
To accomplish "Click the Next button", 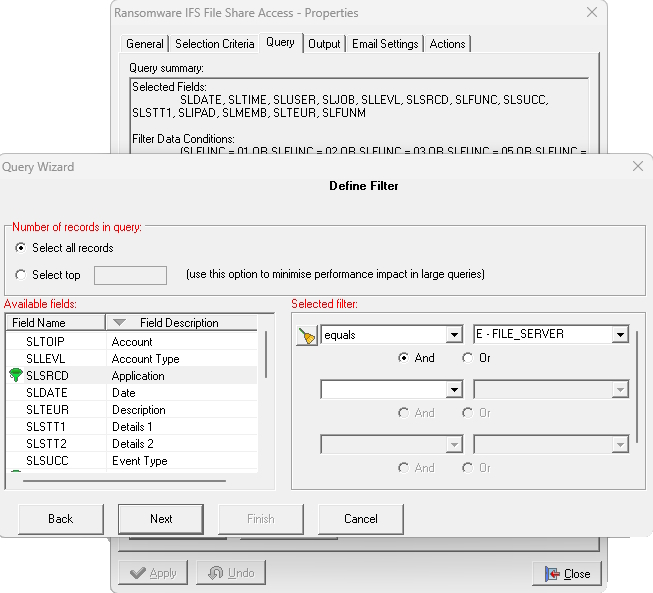I will [x=161, y=519].
